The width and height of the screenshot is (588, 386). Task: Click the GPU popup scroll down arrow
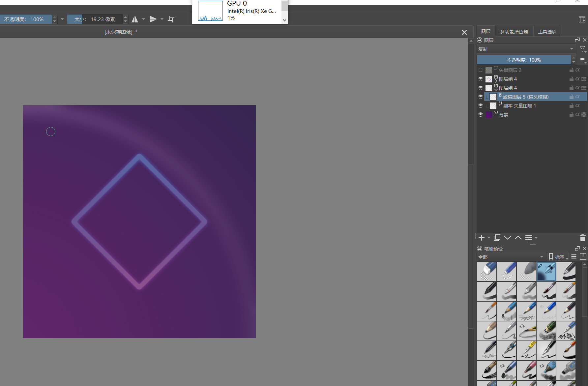284,20
